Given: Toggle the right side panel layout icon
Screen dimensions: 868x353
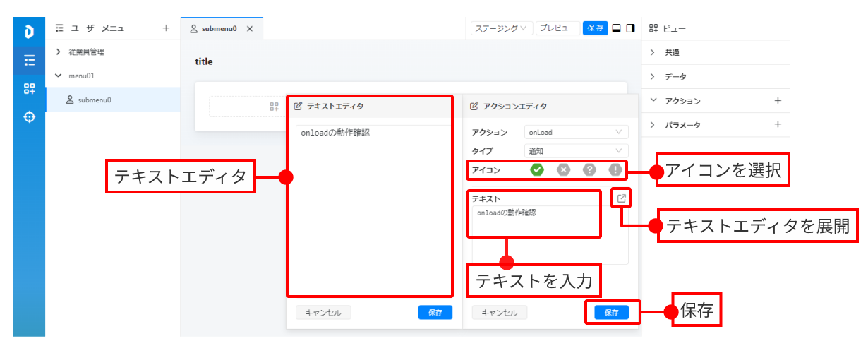Looking at the screenshot, I should coord(630,28).
